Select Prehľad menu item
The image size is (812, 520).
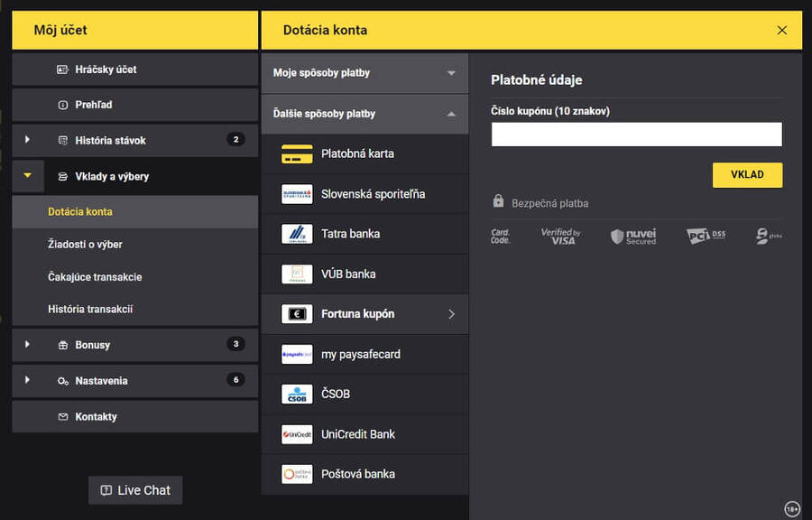pyautogui.click(x=134, y=105)
